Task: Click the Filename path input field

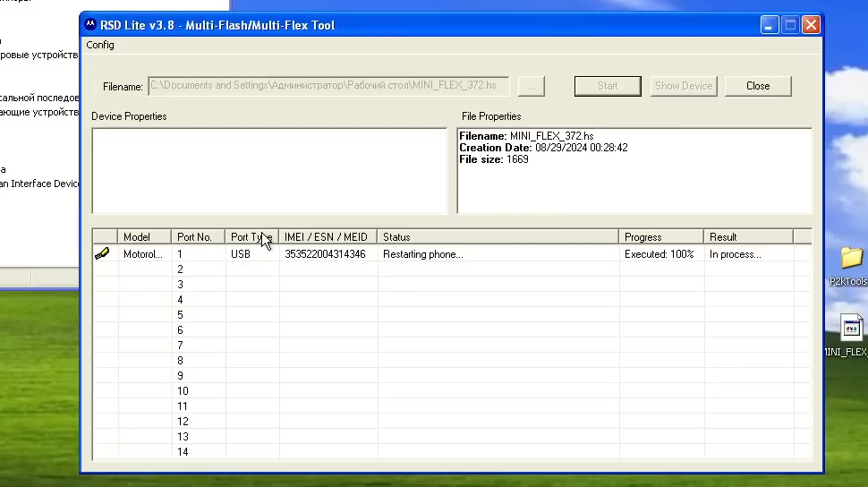Action: (x=328, y=86)
